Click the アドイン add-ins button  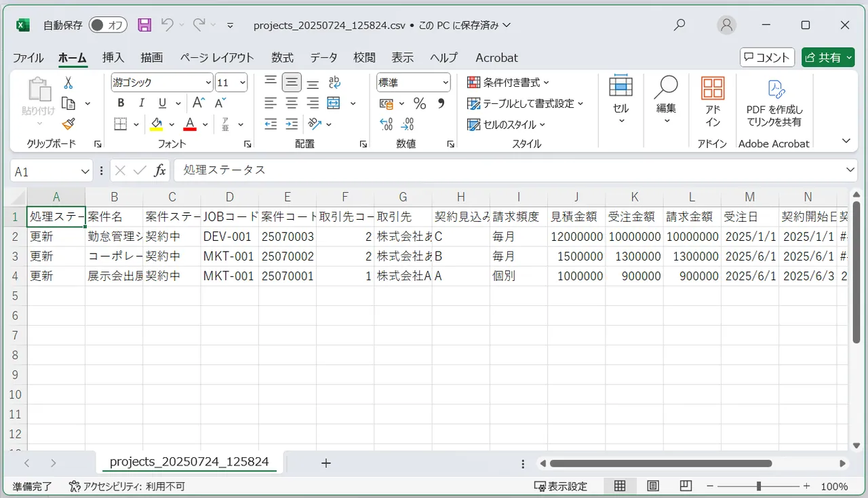[x=713, y=103]
